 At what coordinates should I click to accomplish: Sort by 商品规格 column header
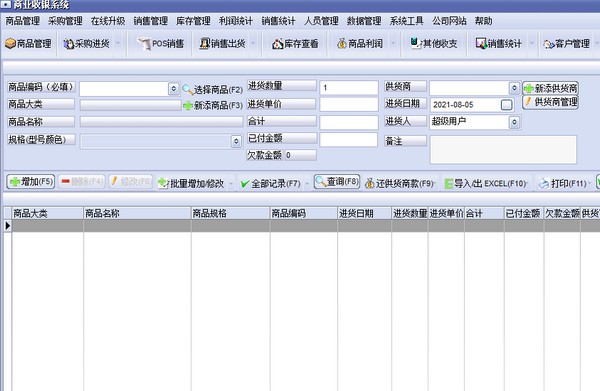pos(230,213)
